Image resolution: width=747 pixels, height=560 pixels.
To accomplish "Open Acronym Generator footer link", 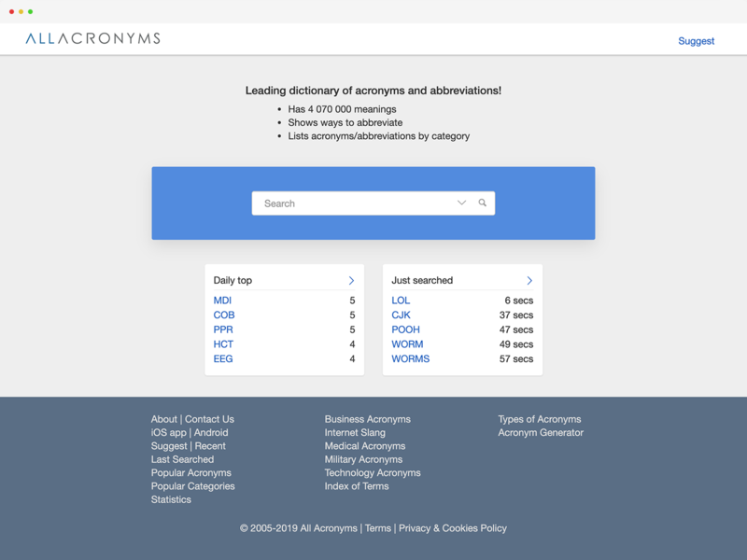I will click(541, 432).
